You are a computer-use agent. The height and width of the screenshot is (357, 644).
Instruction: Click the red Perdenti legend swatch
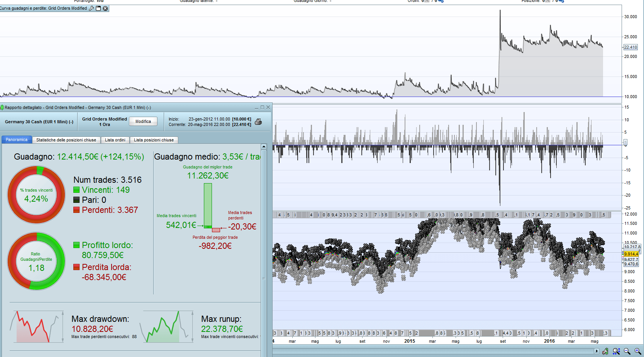(x=76, y=210)
